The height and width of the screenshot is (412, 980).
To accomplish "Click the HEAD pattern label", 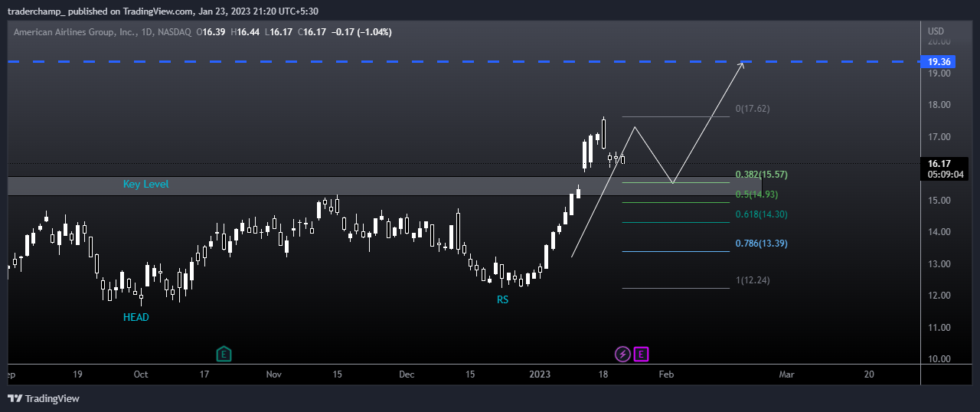I will click(x=136, y=317).
